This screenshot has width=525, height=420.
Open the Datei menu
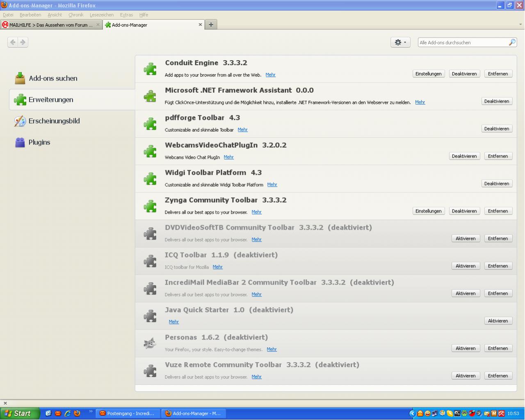[8, 15]
